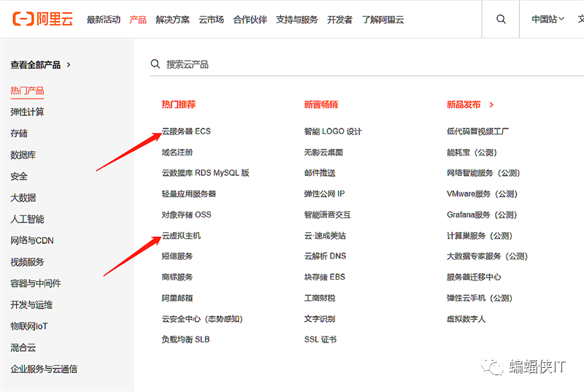
Task: Select 容器与中间件 sidebar category
Action: pos(35,283)
